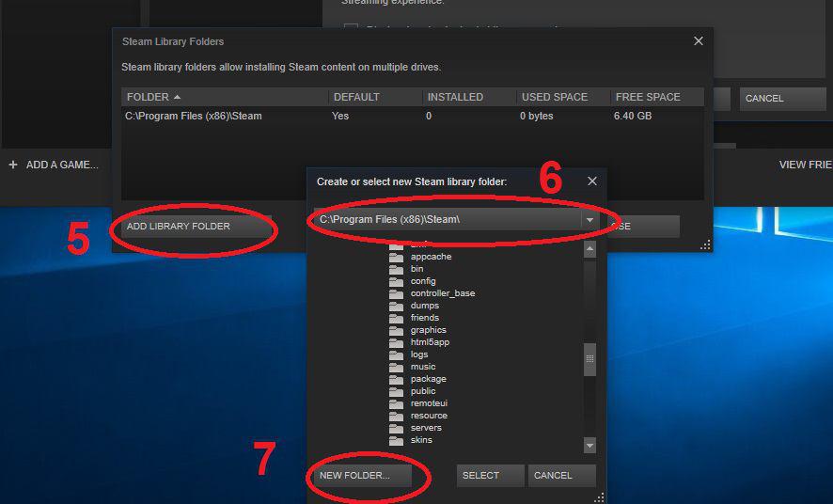Click the folder list scroll-up arrow
The image size is (833, 504).
click(x=589, y=249)
